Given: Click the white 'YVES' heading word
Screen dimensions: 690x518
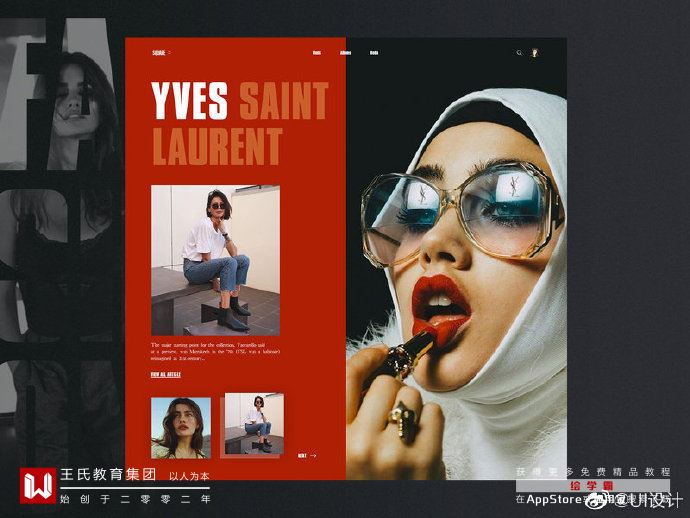Looking at the screenshot, I should pos(190,101).
